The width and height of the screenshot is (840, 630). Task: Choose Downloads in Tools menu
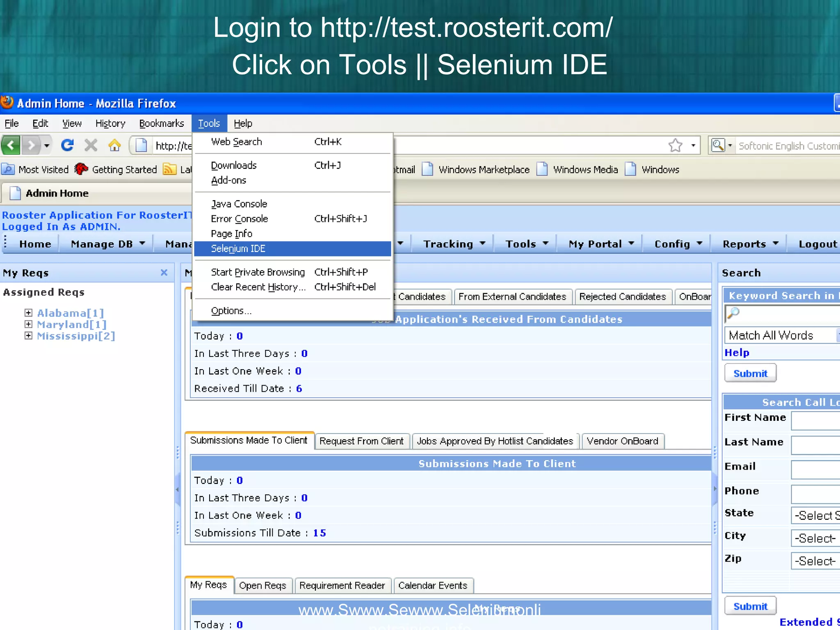point(292,165)
